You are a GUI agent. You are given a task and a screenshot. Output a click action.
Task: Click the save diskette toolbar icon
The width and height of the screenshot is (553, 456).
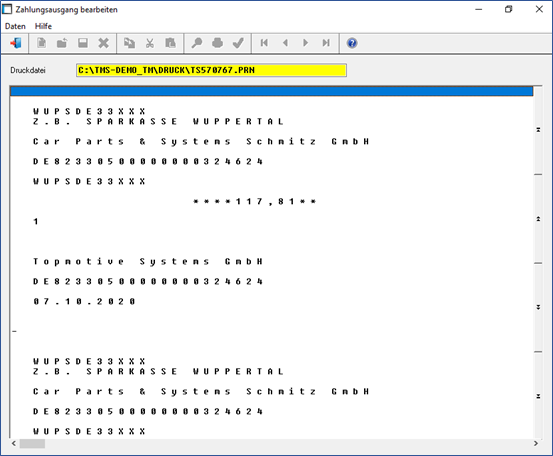pyautogui.click(x=83, y=43)
